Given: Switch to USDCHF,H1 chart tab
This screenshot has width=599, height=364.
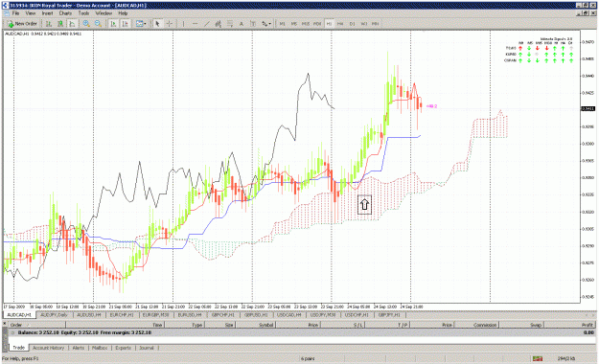Looking at the screenshot, I should click(x=357, y=315).
